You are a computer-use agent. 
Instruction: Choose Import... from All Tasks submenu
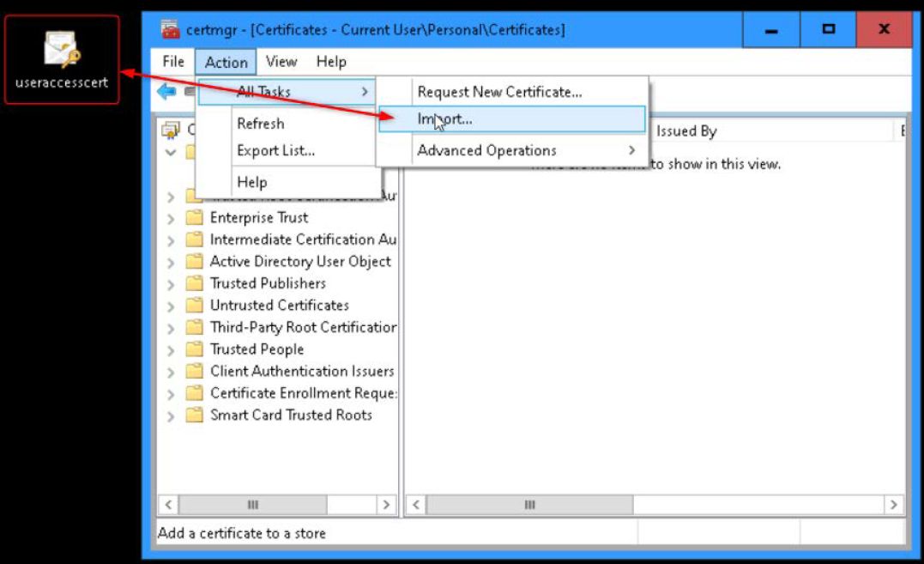511,119
